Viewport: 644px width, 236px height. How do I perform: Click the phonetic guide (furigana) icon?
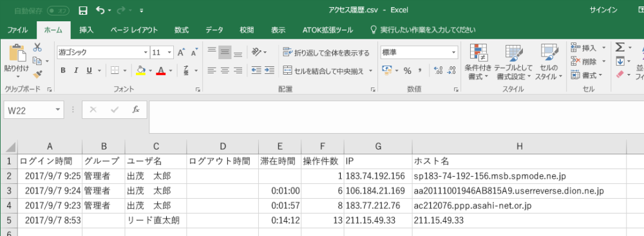point(186,70)
